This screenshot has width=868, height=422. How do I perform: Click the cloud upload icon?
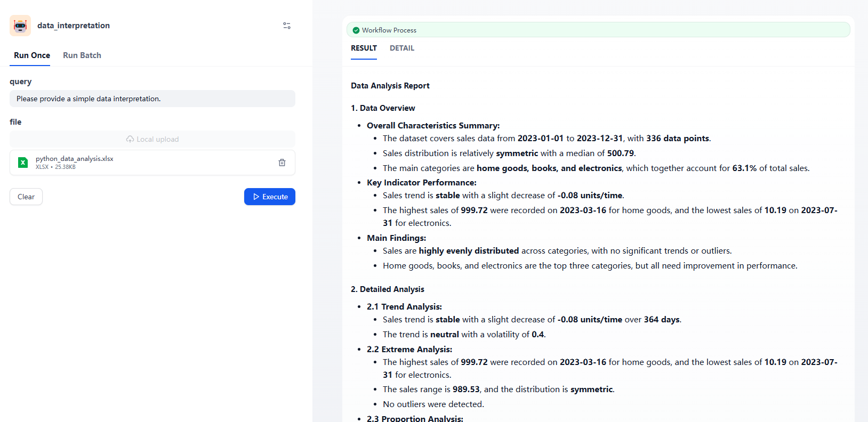tap(130, 139)
